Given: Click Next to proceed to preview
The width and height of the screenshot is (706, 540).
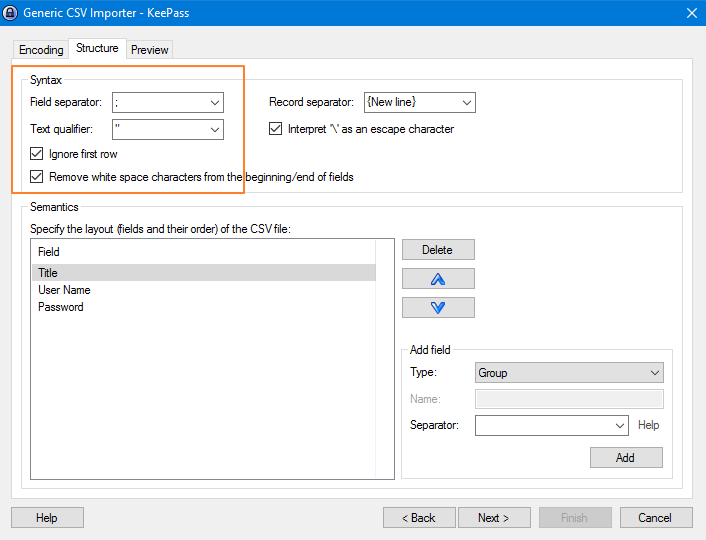Looking at the screenshot, I should click(494, 518).
